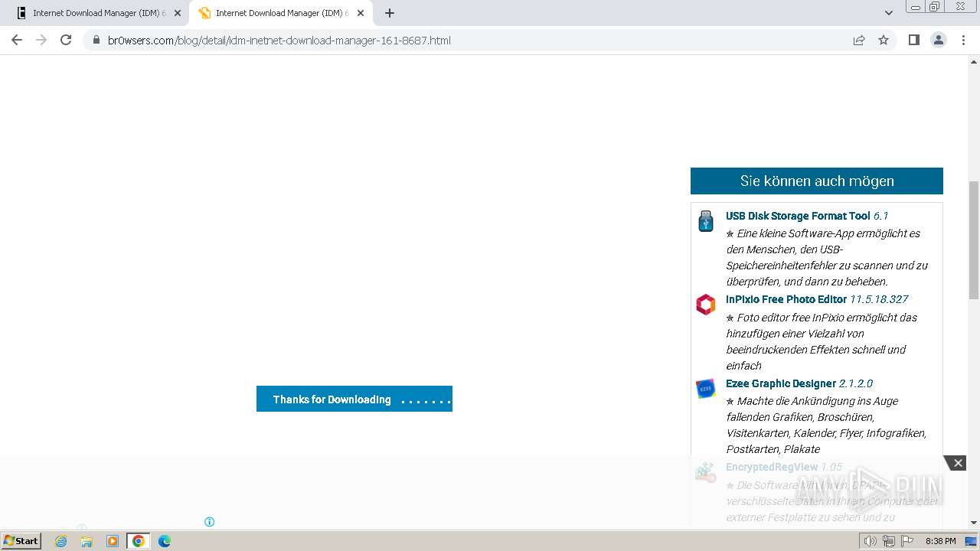The image size is (980, 551).
Task: Close the bottom ad banner
Action: [x=957, y=463]
